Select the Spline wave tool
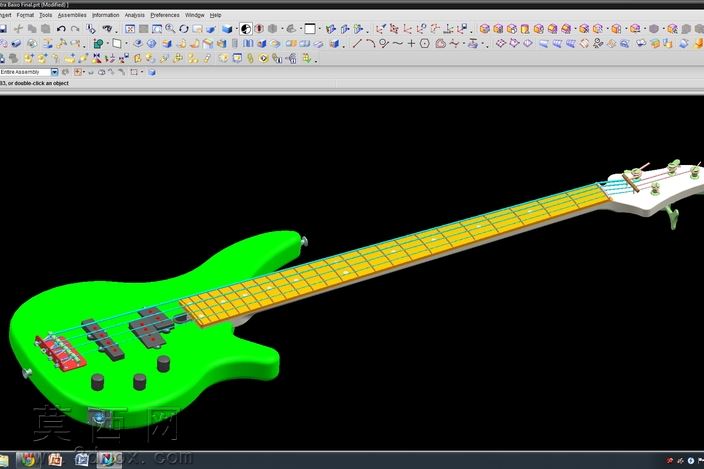704x469 pixels. pyautogui.click(x=398, y=44)
